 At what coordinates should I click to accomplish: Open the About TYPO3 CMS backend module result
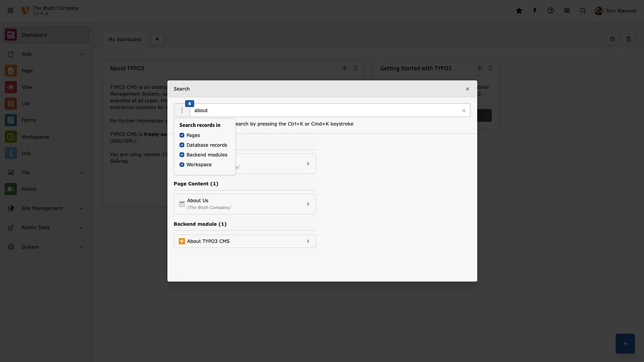coord(245,241)
